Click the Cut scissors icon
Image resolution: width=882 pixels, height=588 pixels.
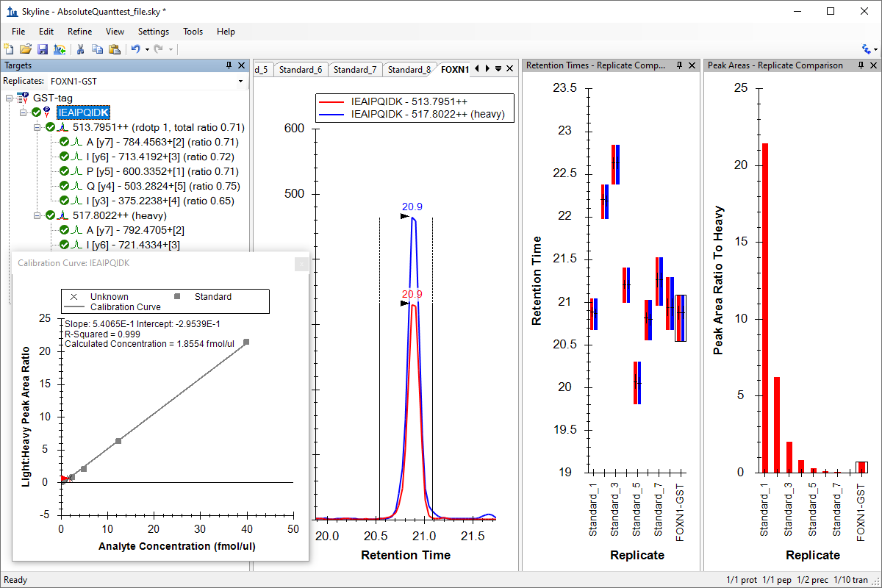(81, 49)
